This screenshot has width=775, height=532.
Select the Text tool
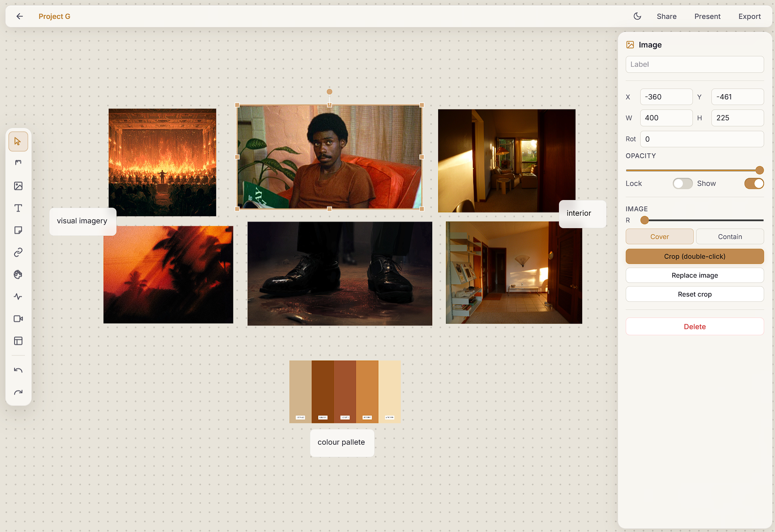coord(18,208)
